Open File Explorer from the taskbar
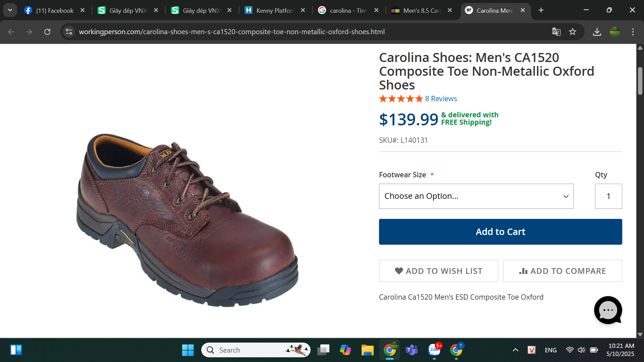The image size is (644, 362). click(367, 350)
